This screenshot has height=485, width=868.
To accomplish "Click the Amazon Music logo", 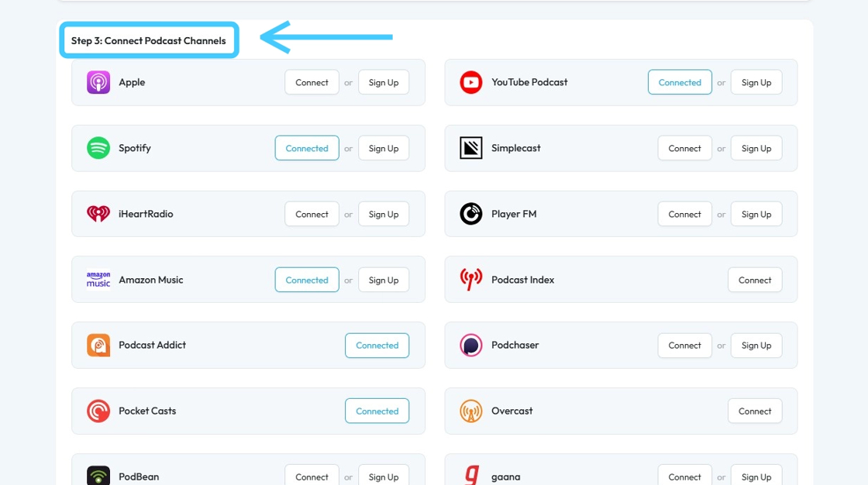I will coord(98,280).
